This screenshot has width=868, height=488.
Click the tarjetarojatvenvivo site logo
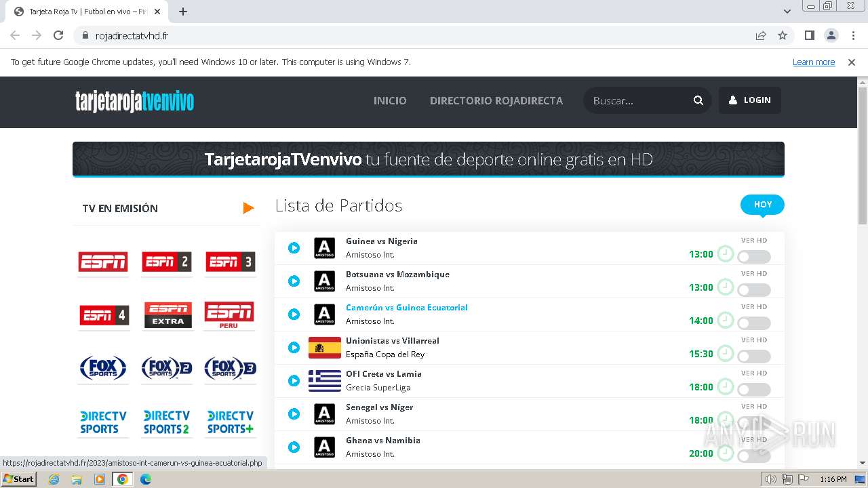134,102
